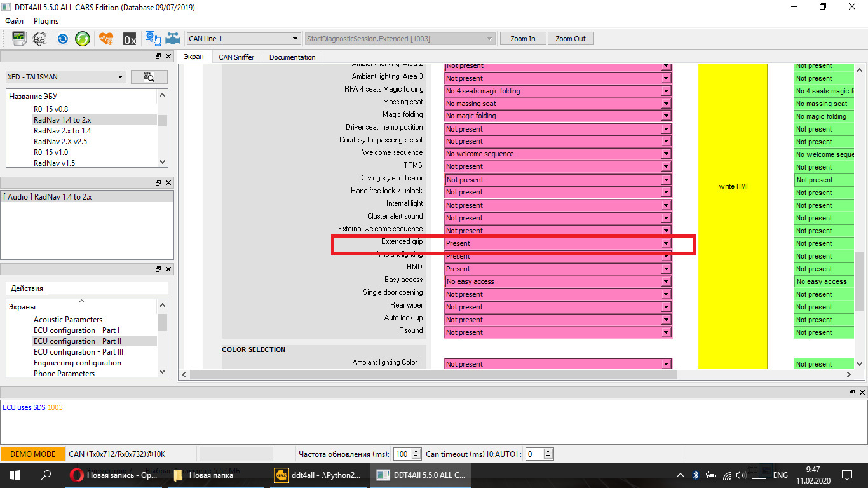
Task: Click the green circular refresh icon
Action: tap(83, 38)
